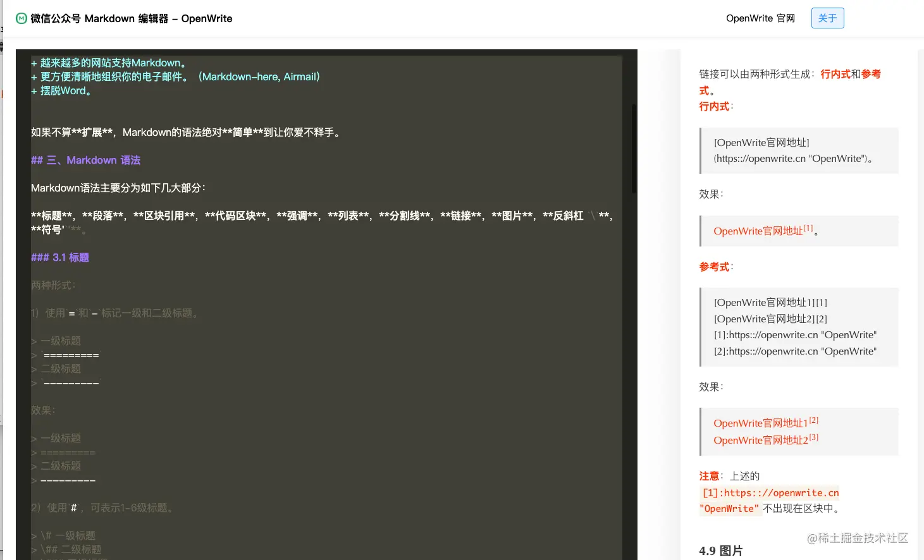Click editor line starting with 2）使用 #

[103, 508]
